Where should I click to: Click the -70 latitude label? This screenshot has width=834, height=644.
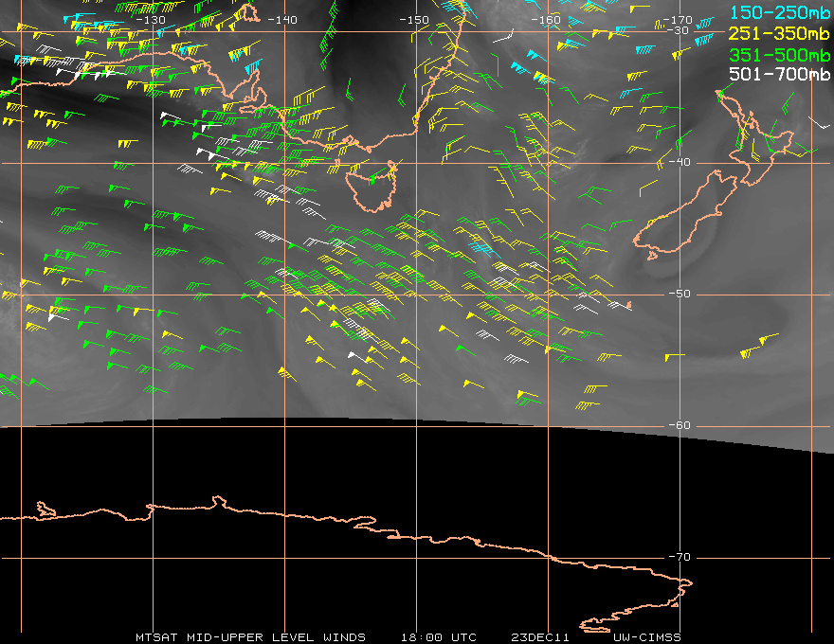(x=680, y=557)
